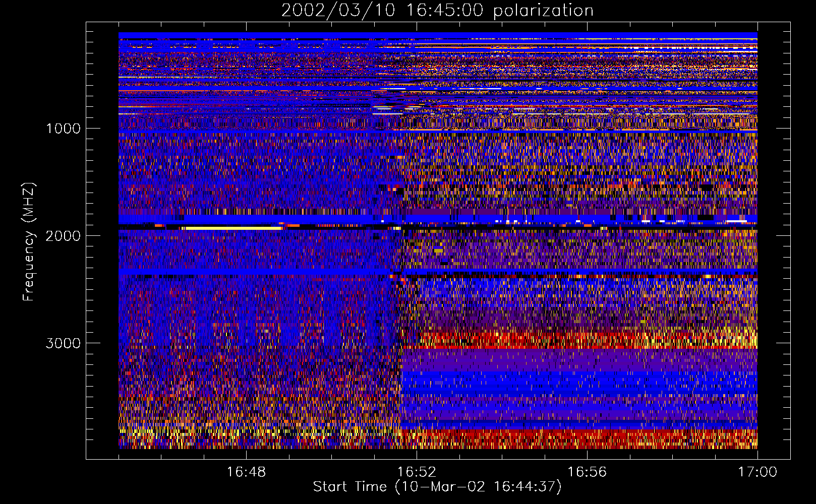816x504 pixels.
Task: Click the 1000 frequency axis label
Action: point(63,129)
